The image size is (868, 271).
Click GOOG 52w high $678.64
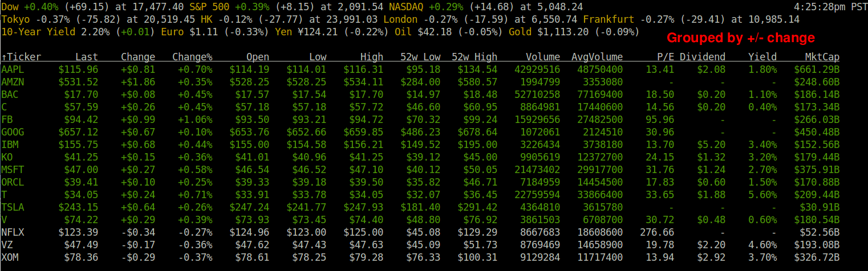[x=477, y=132]
